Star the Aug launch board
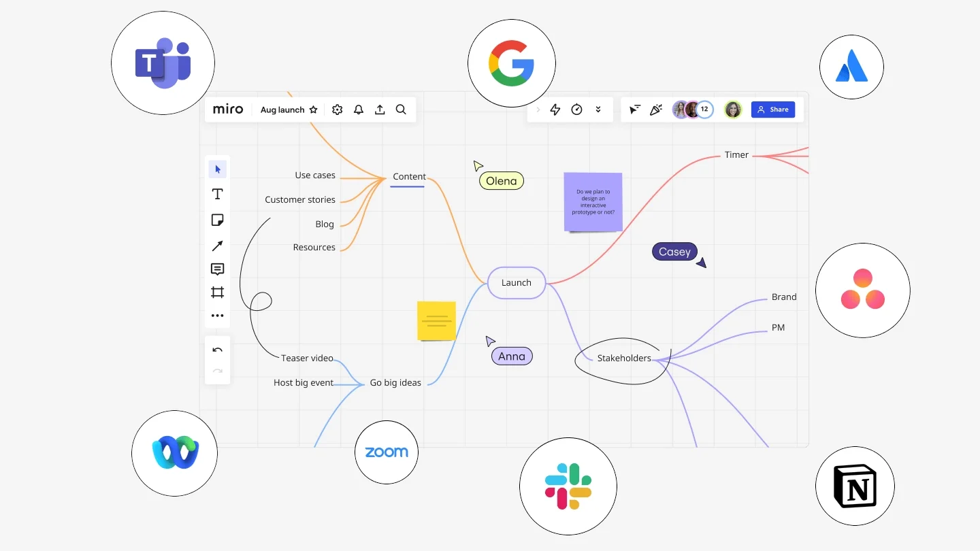Viewport: 980px width, 551px height. (314, 110)
